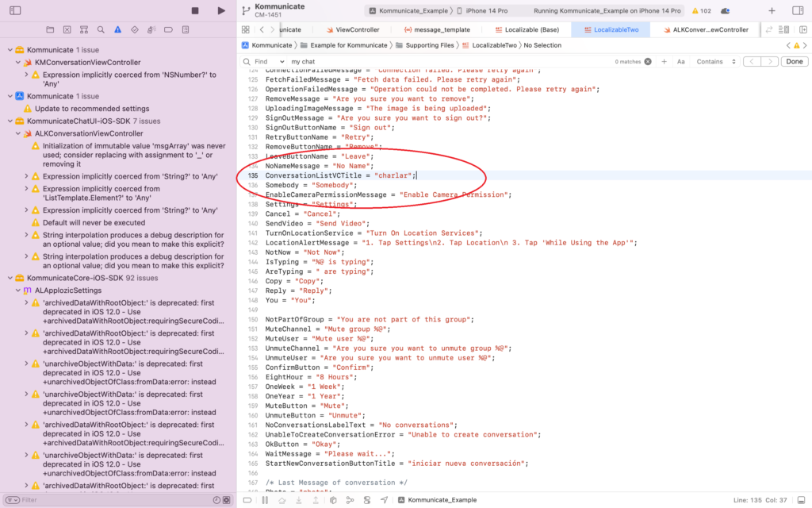Click the step over debug icon

[x=282, y=500]
